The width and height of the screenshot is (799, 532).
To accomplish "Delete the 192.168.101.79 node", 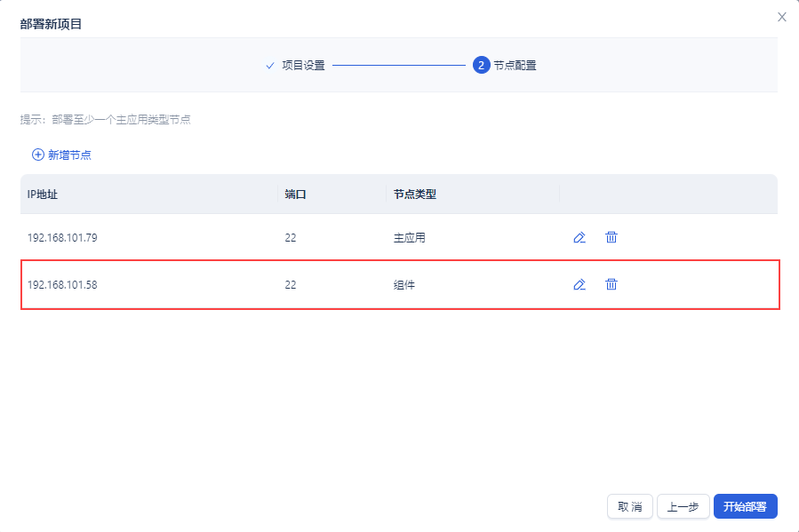I will coord(611,237).
